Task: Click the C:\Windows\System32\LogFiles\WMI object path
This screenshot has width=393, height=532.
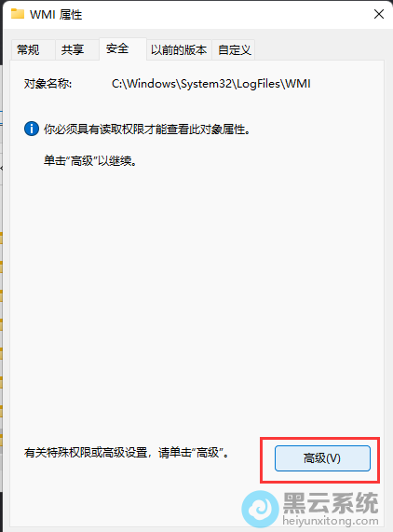Action: (210, 84)
